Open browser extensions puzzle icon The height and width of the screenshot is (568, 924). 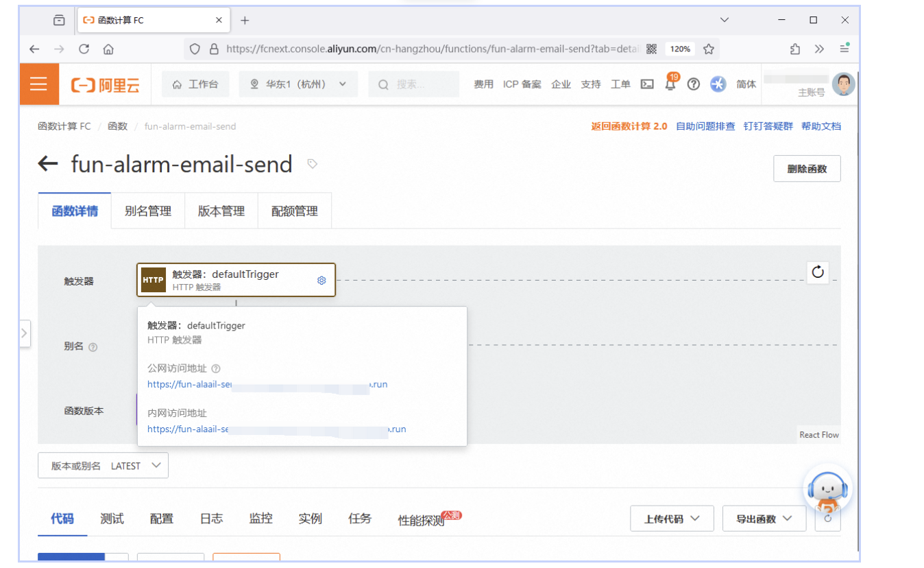click(x=795, y=49)
